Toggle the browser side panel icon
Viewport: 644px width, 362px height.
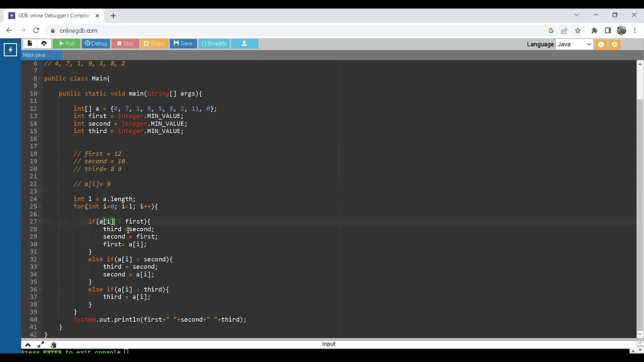(x=608, y=31)
